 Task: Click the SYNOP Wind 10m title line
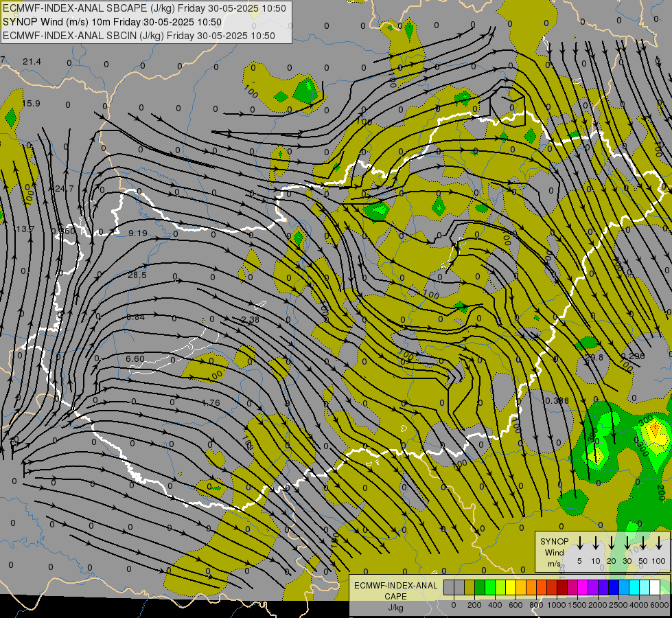(112, 22)
